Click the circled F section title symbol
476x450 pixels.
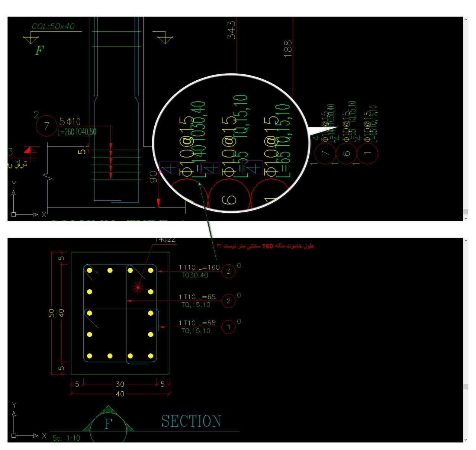pos(108,424)
